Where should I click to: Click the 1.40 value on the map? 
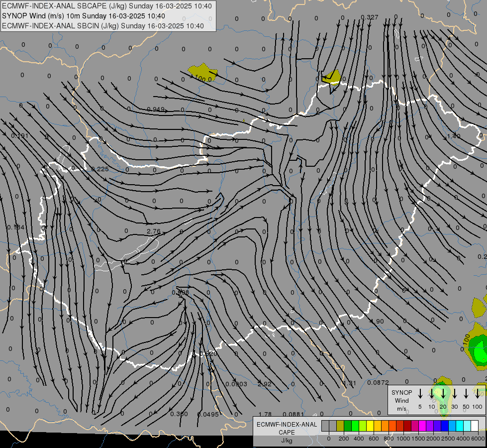coord(454,136)
